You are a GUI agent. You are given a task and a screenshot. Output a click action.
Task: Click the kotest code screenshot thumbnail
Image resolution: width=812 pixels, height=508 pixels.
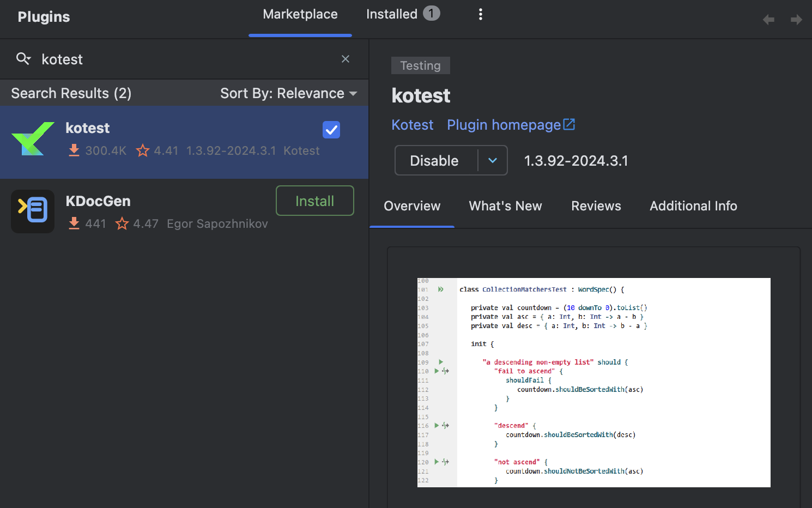pyautogui.click(x=594, y=383)
